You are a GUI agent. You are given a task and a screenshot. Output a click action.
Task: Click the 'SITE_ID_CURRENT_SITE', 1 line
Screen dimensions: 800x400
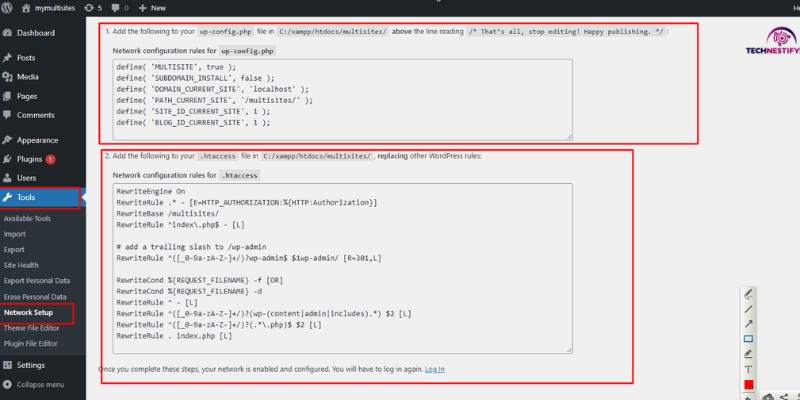[x=193, y=111]
